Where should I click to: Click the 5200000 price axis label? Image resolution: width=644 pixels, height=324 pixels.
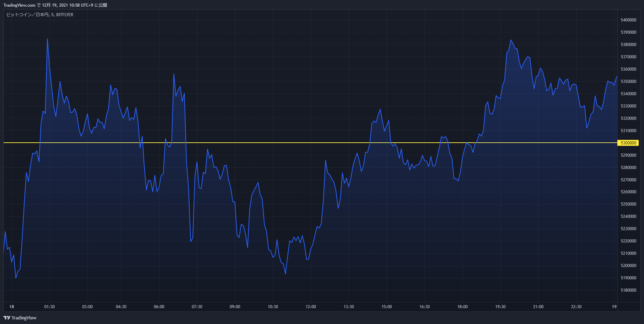click(628, 266)
